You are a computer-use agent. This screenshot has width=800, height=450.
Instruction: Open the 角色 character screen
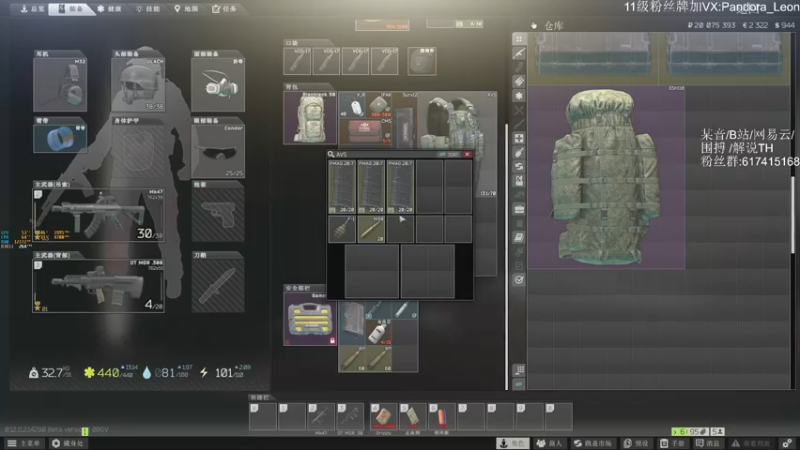513,443
